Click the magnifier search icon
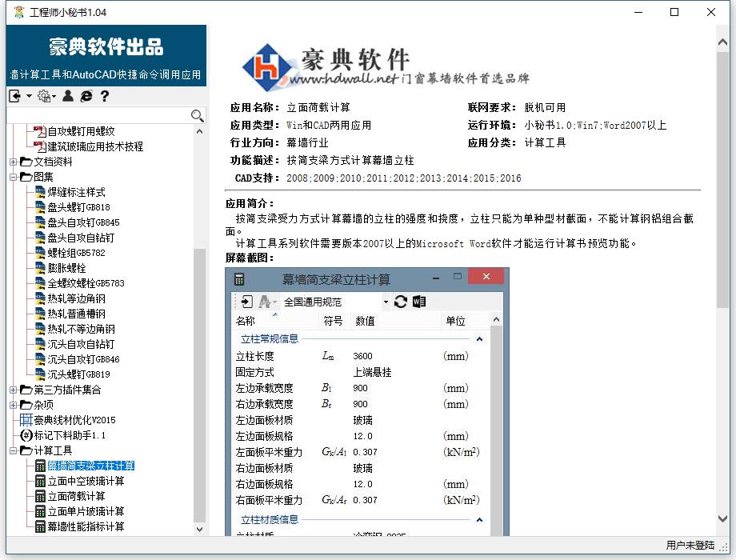This screenshot has height=560, width=736. pos(198,117)
